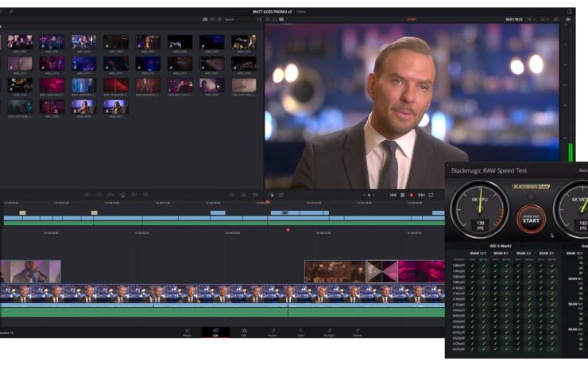Select the Cut page tab
This screenshot has height=366, width=588.
click(215, 333)
